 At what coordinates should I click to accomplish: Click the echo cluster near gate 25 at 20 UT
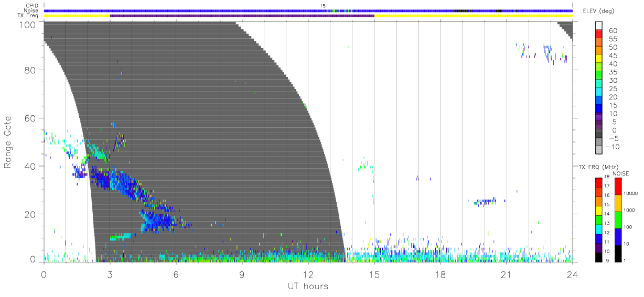(486, 202)
